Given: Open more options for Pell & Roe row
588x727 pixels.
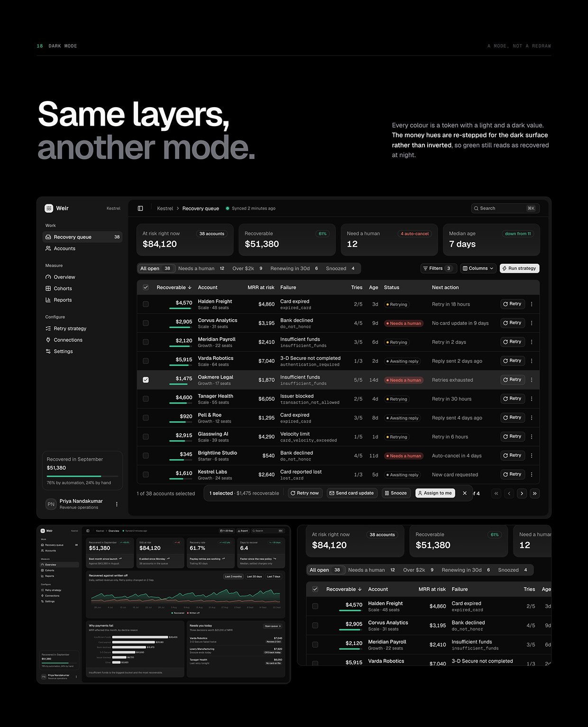Looking at the screenshot, I should 532,418.
